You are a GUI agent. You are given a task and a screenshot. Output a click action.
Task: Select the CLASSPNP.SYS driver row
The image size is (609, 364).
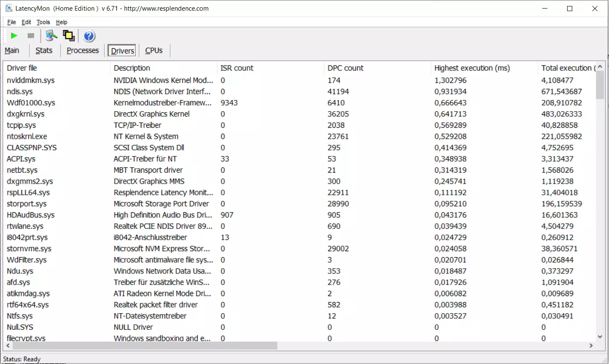coord(299,147)
